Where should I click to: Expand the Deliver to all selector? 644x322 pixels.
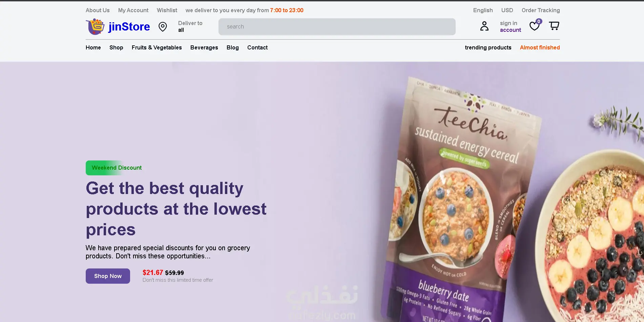(190, 26)
